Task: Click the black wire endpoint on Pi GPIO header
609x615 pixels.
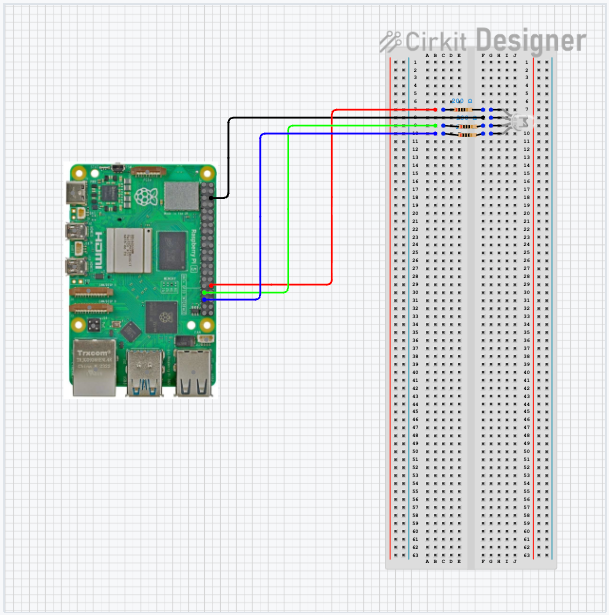Action: pyautogui.click(x=211, y=198)
